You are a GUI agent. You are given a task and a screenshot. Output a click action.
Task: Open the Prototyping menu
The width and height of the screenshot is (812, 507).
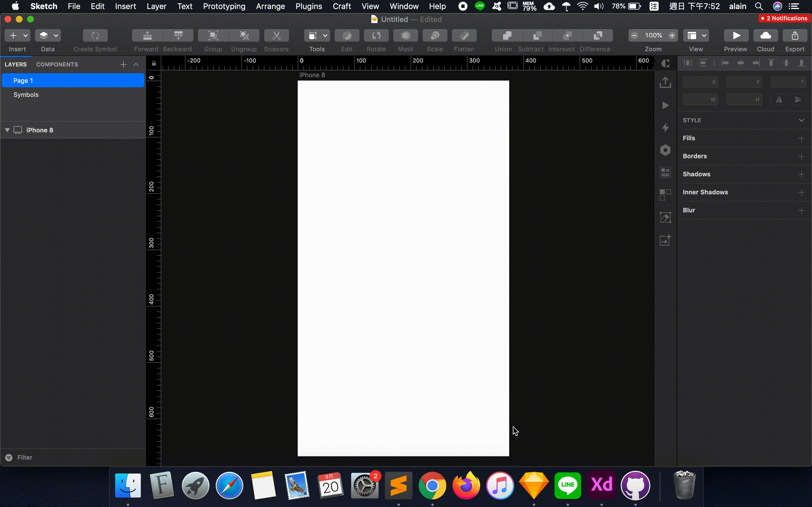coord(224,6)
